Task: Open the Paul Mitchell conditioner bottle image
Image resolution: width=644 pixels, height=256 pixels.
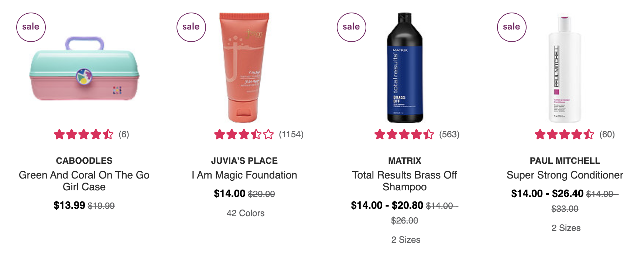Action: point(565,69)
